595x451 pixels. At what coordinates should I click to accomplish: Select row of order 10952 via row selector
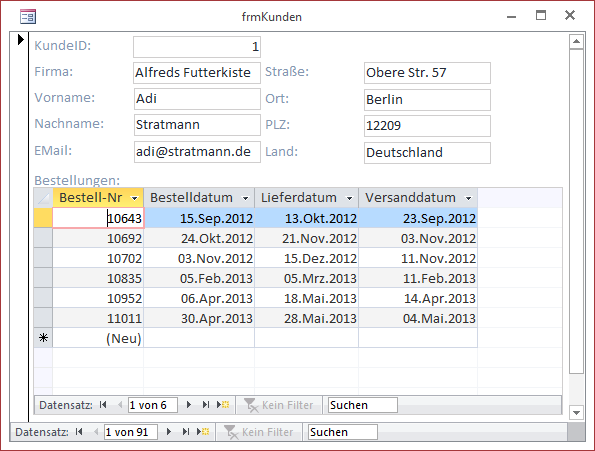tap(43, 298)
